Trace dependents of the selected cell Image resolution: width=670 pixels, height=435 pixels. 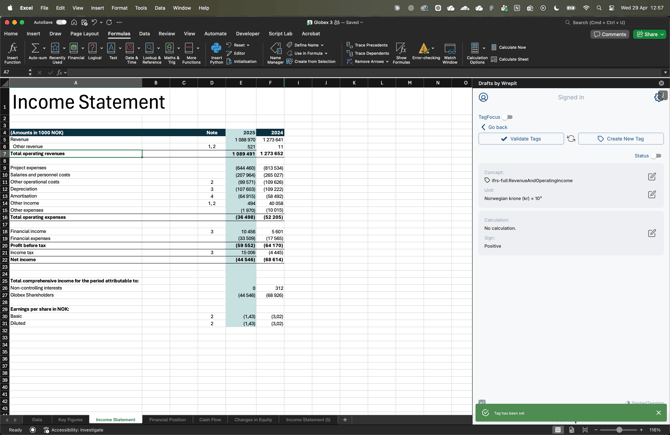point(368,53)
